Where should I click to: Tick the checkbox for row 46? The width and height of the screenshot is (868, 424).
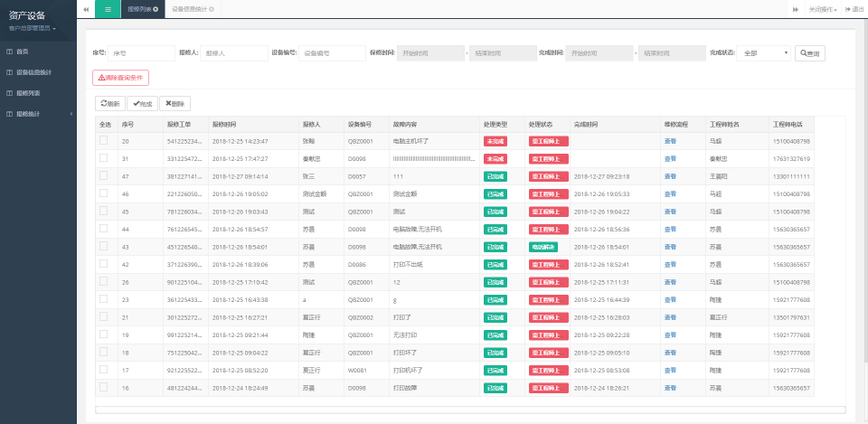point(103,193)
